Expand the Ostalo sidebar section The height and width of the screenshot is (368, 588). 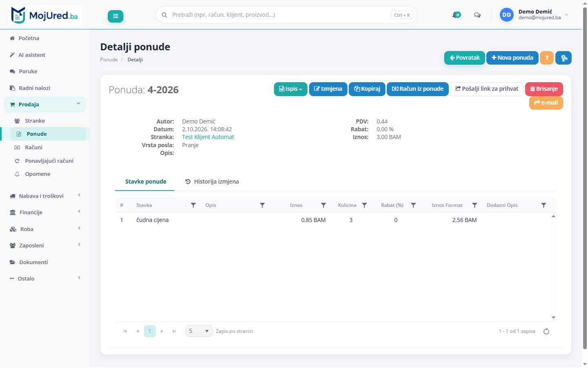[45, 278]
